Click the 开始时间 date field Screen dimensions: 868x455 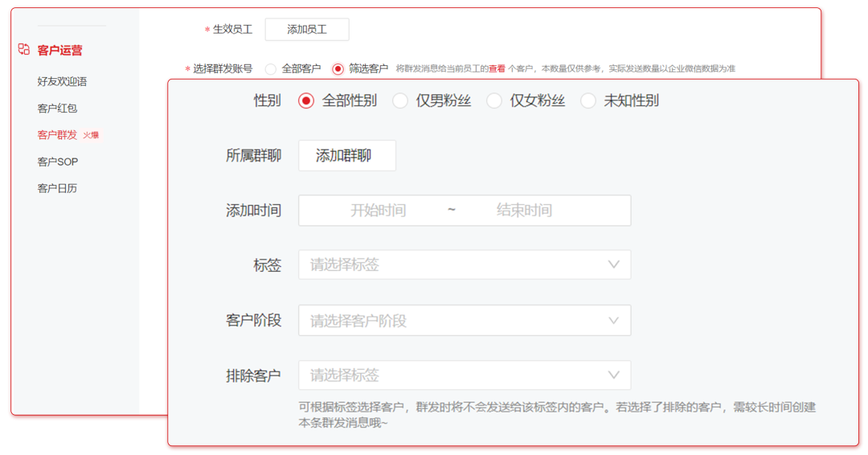point(378,211)
